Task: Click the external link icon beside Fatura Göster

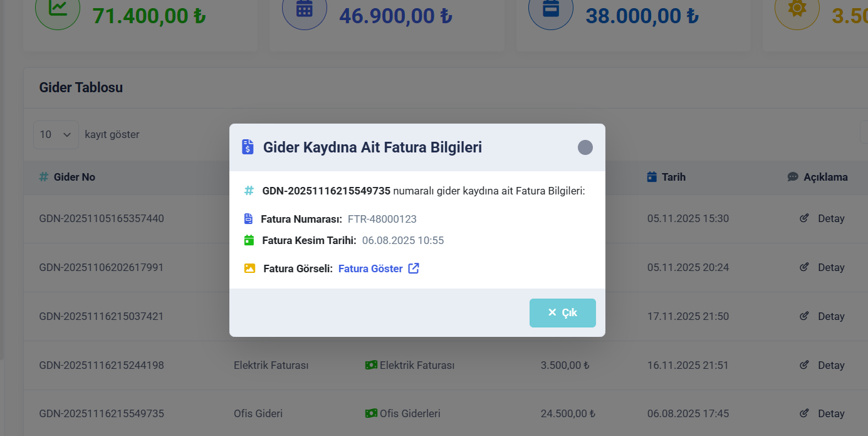Action: point(414,269)
